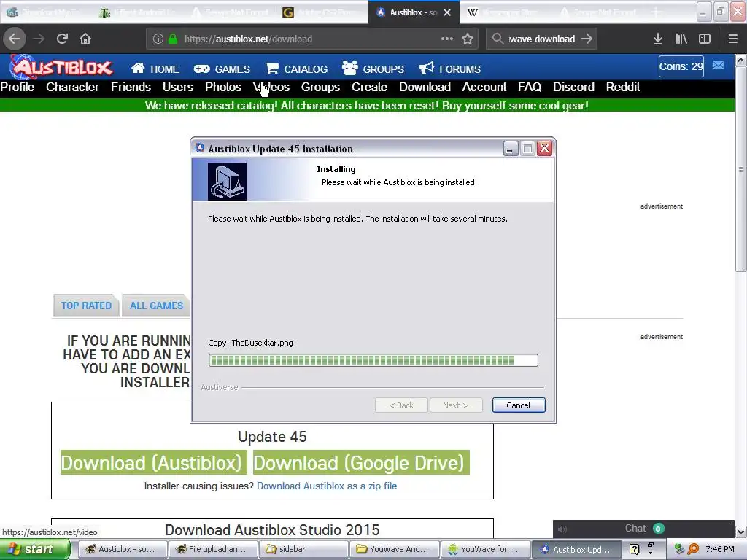Open CATALOG in the site navigation
This screenshot has width=747, height=560.
(x=296, y=69)
